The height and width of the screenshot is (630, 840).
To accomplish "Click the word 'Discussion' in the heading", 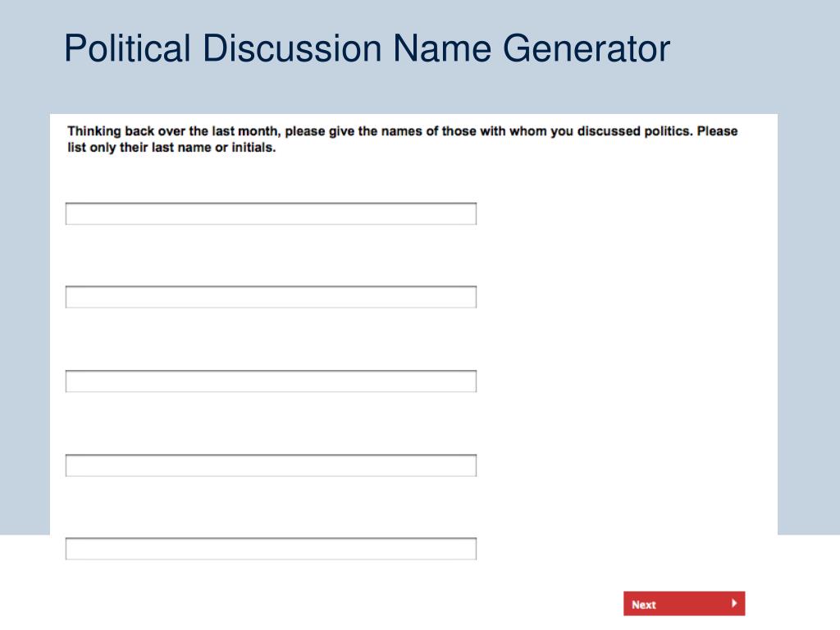I will pyautogui.click(x=292, y=48).
